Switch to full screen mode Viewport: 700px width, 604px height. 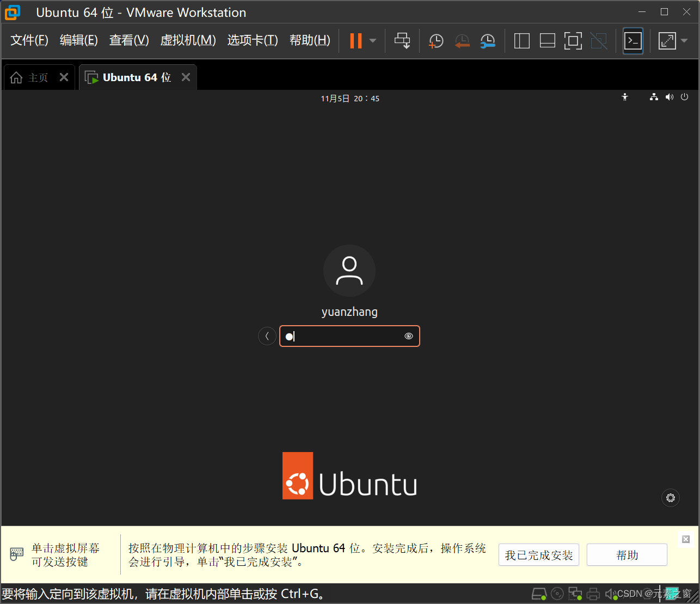click(573, 41)
